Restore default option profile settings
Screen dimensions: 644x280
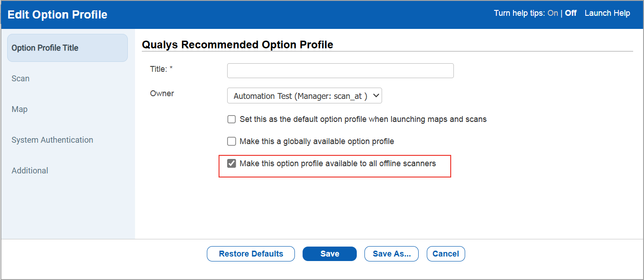coord(251,253)
